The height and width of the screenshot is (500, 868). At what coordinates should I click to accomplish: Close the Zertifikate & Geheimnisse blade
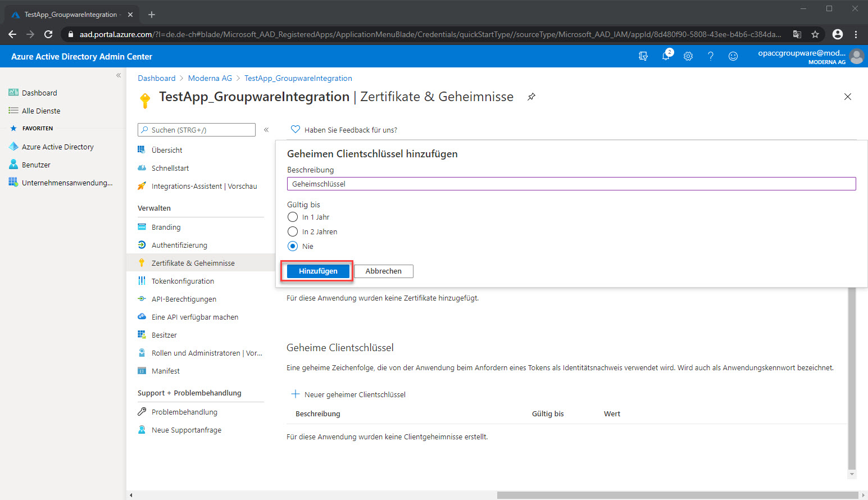[848, 97]
